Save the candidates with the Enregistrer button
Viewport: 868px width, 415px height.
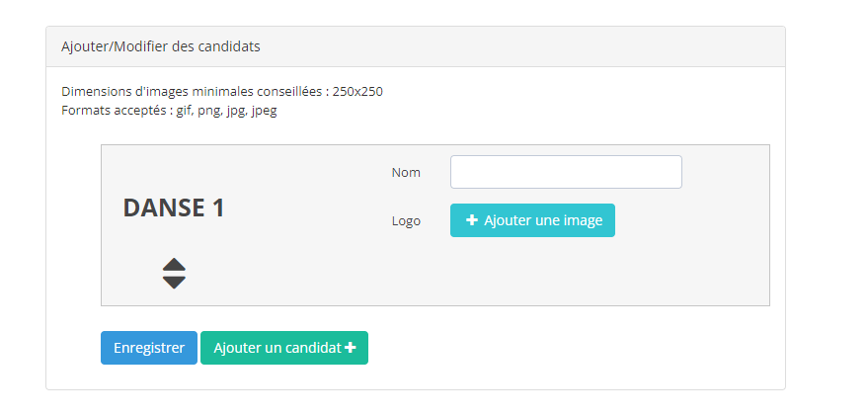[149, 348]
